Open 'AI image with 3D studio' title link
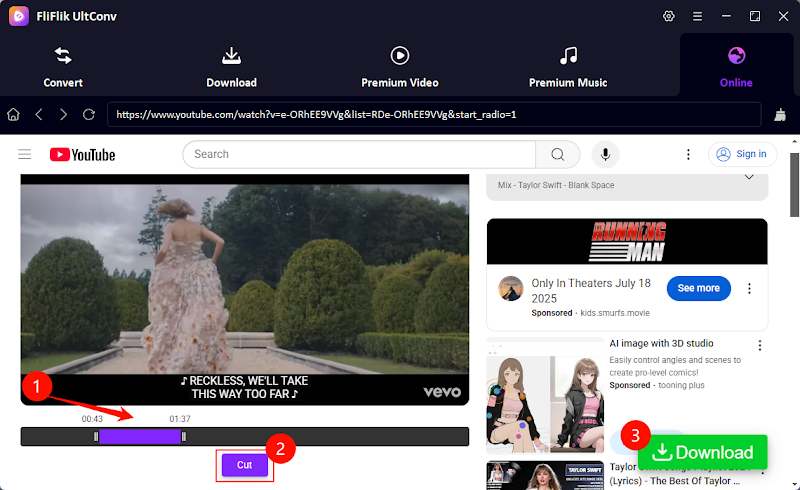The height and width of the screenshot is (490, 800). pos(661,344)
